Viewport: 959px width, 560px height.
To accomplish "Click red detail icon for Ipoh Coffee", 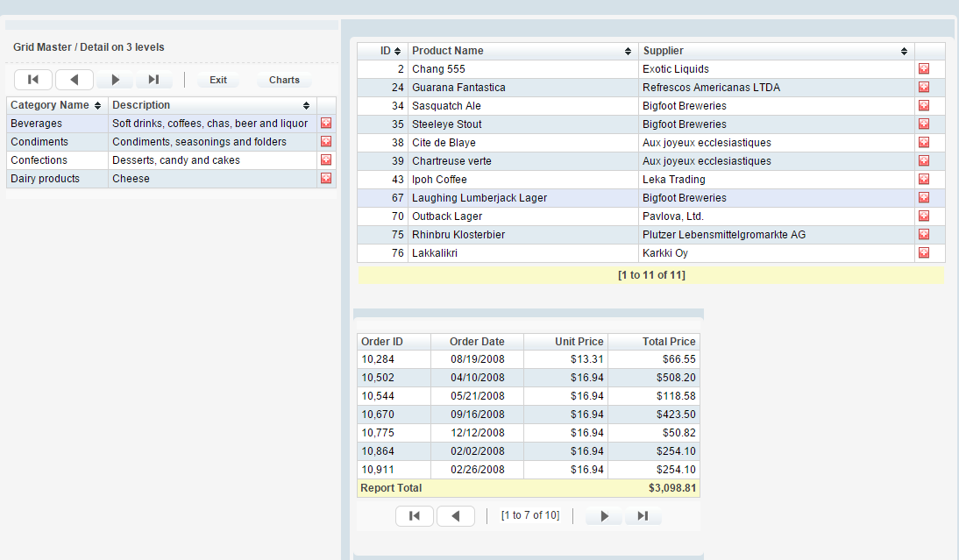I will click(924, 180).
